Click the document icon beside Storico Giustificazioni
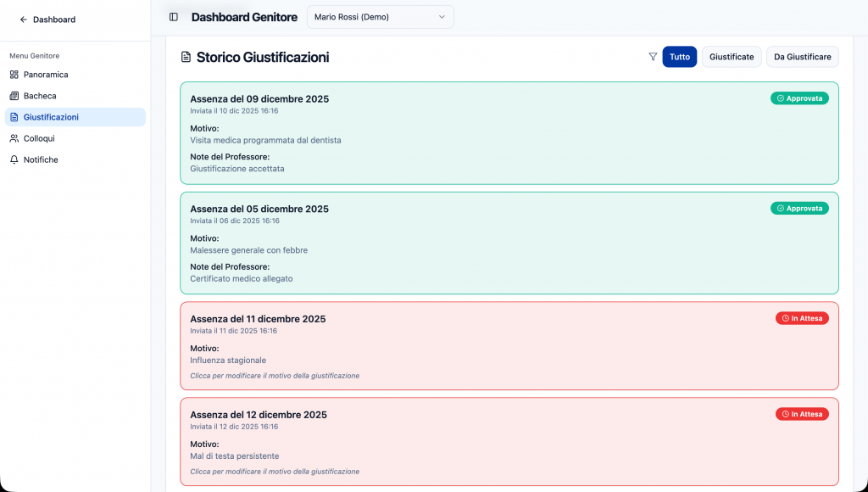Screen dimensions: 868x492 tap(186, 56)
